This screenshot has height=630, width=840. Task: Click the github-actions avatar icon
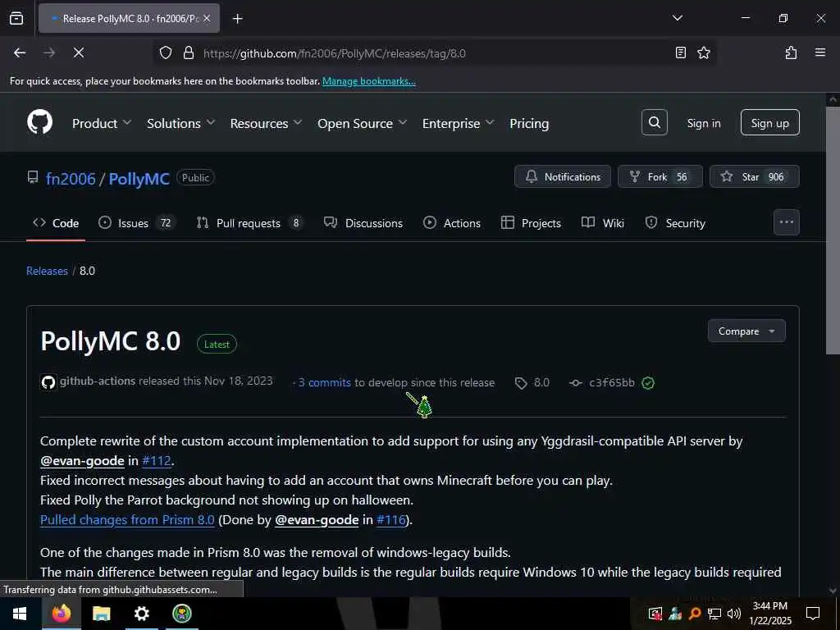(48, 382)
